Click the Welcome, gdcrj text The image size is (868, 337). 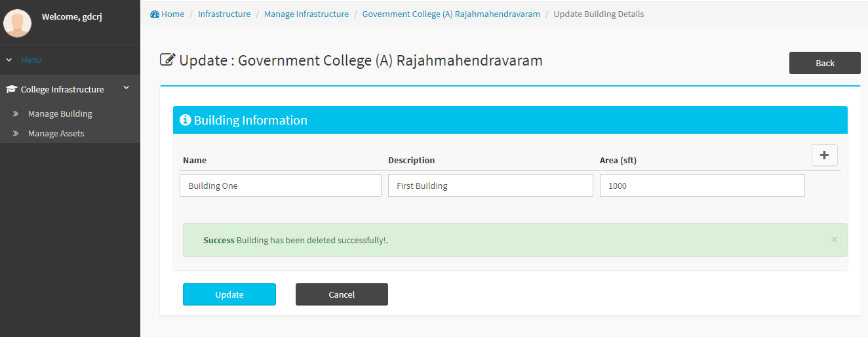[71, 17]
